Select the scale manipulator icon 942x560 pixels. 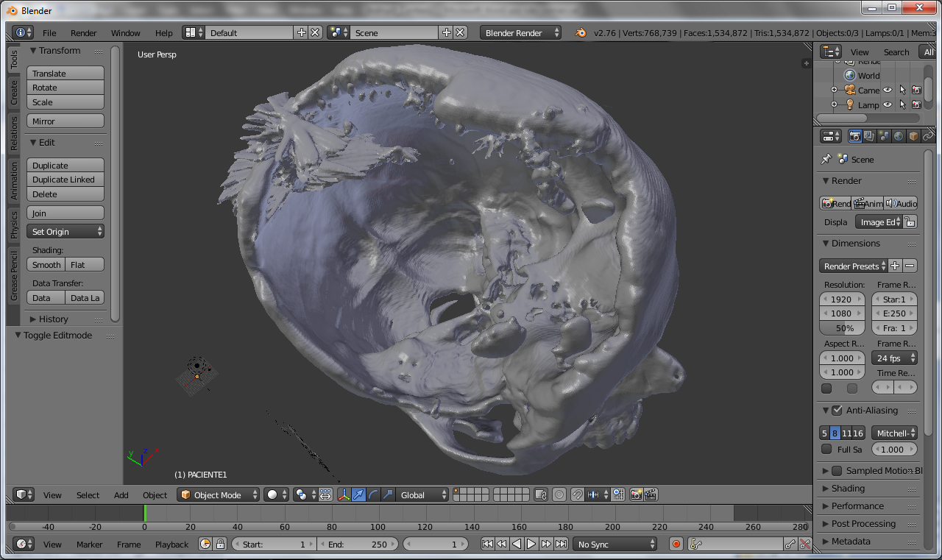(388, 495)
